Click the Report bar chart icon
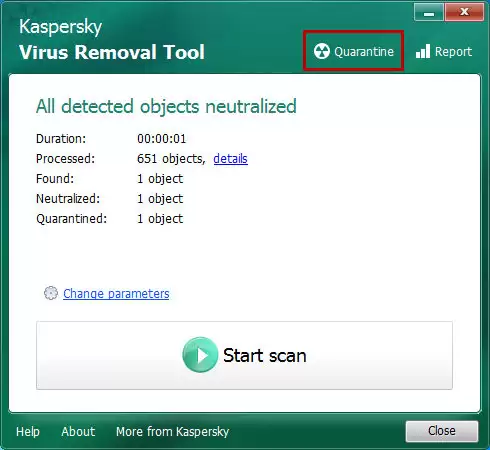The width and height of the screenshot is (490, 450). point(423,51)
